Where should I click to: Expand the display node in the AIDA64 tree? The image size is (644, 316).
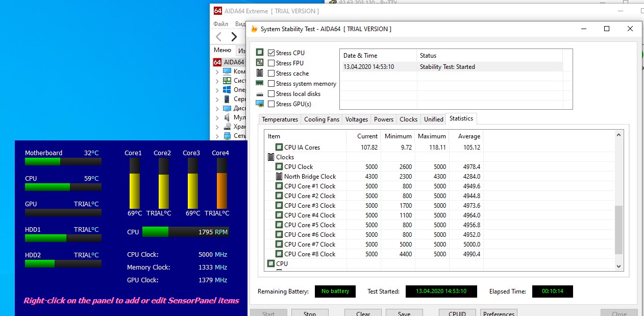[x=217, y=108]
